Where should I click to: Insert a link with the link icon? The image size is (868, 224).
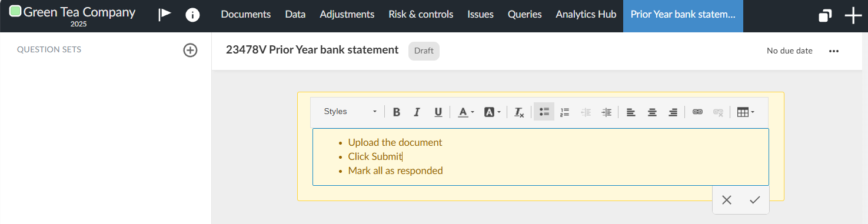(x=697, y=112)
